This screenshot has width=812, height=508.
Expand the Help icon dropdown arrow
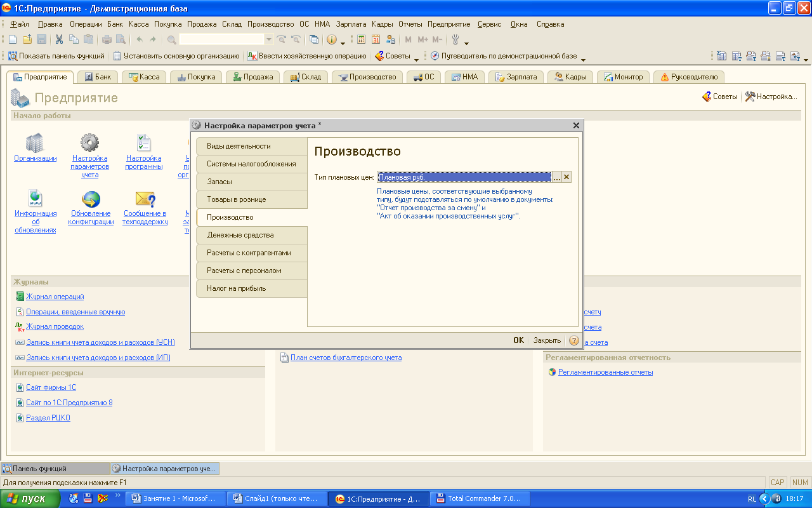pyautogui.click(x=343, y=42)
